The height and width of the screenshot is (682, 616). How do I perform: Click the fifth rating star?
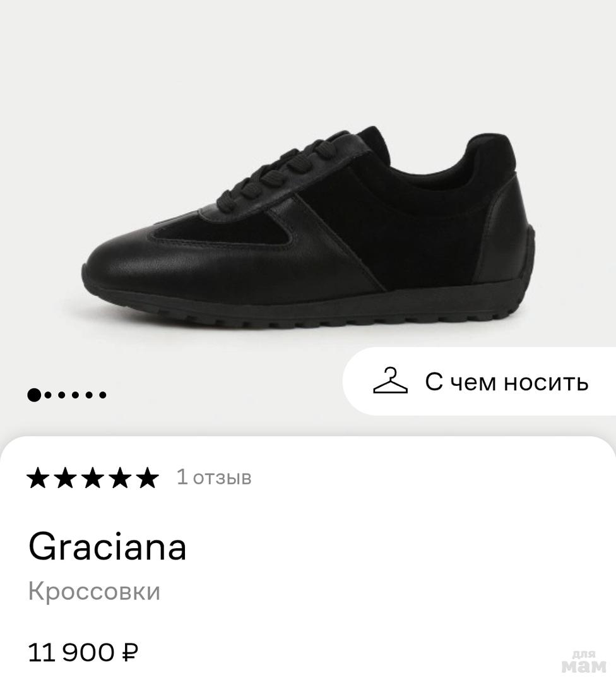click(x=148, y=477)
